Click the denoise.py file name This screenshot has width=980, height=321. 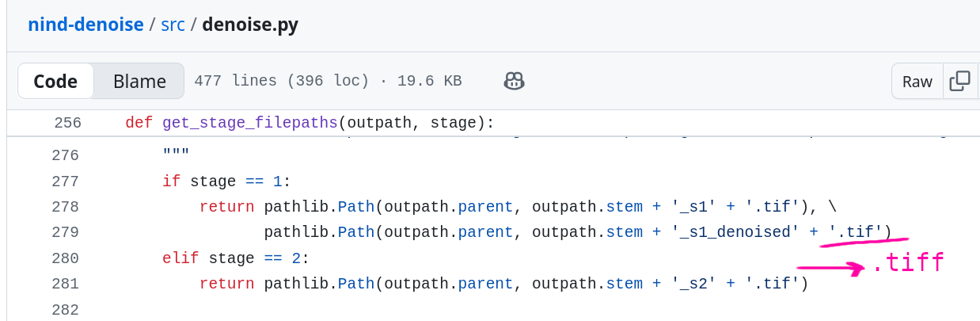tap(250, 25)
